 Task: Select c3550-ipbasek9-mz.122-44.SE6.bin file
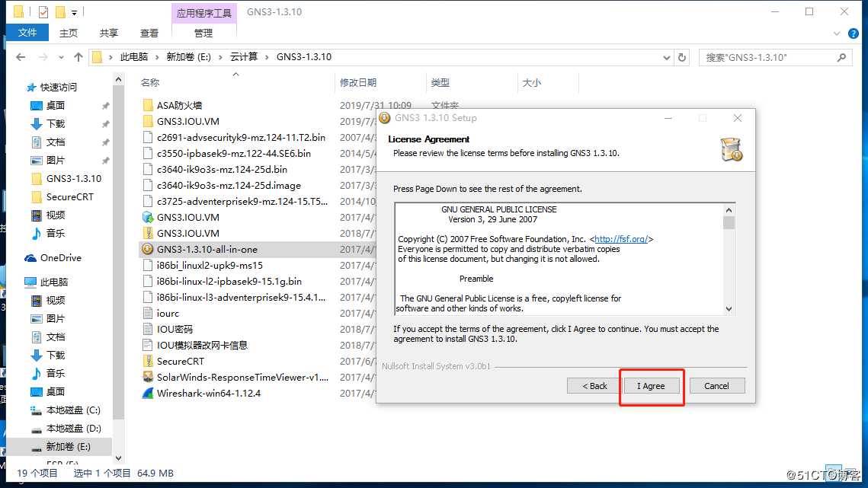coord(234,153)
